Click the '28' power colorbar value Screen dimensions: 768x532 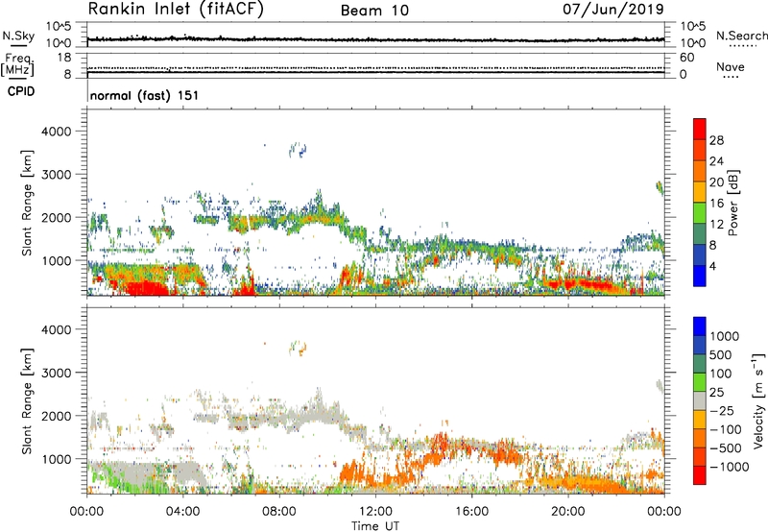click(x=716, y=140)
